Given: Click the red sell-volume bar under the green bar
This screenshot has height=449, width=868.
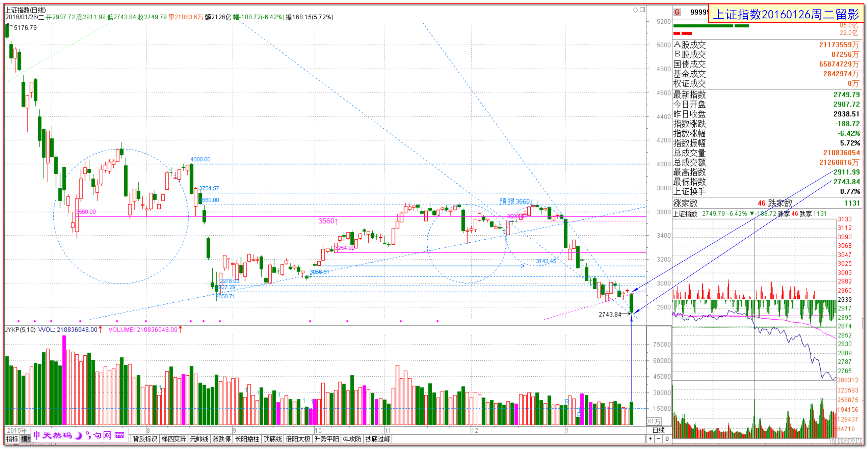Looking at the screenshot, I should [683, 33].
